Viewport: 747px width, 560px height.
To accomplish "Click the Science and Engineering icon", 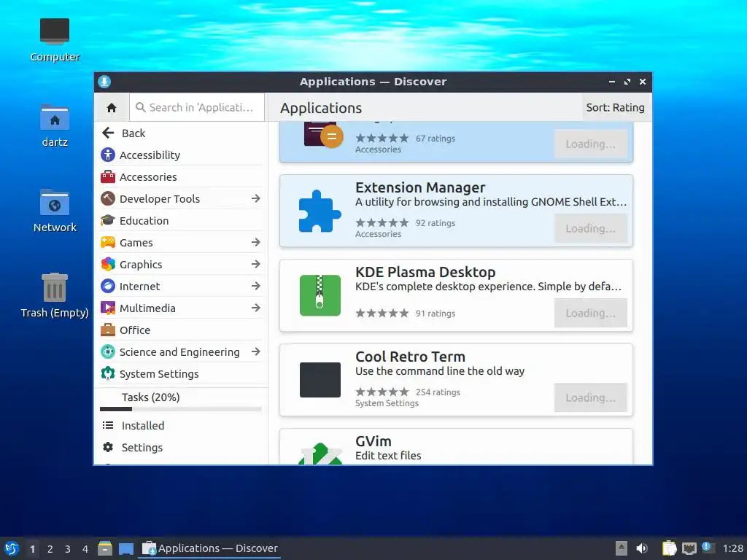I will tap(108, 352).
